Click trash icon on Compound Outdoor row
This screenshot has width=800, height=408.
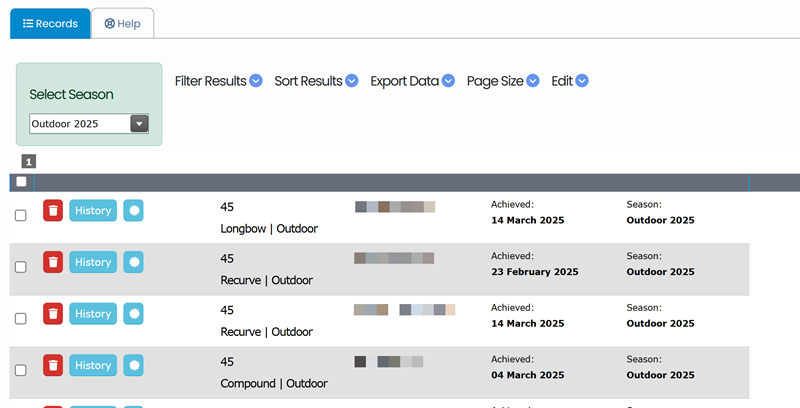[53, 366]
